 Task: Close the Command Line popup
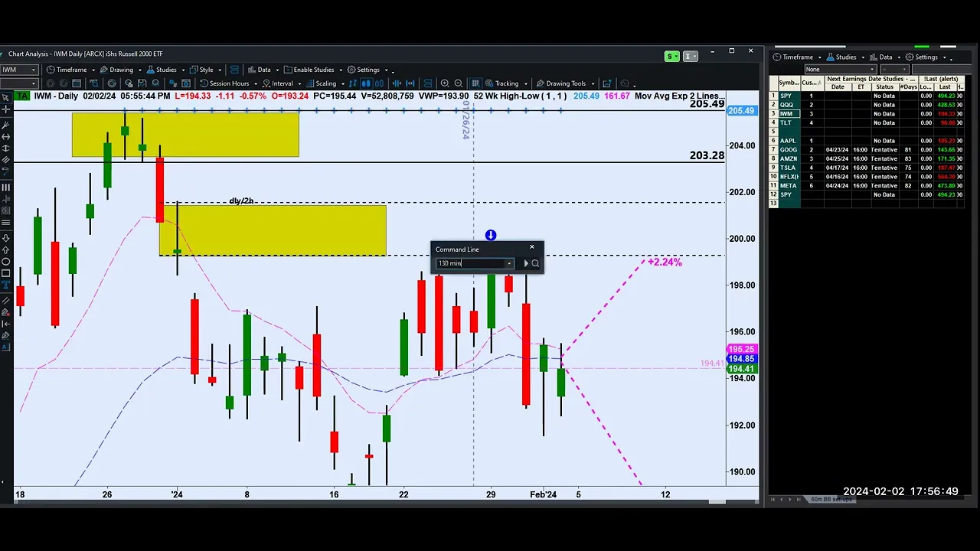(x=532, y=247)
